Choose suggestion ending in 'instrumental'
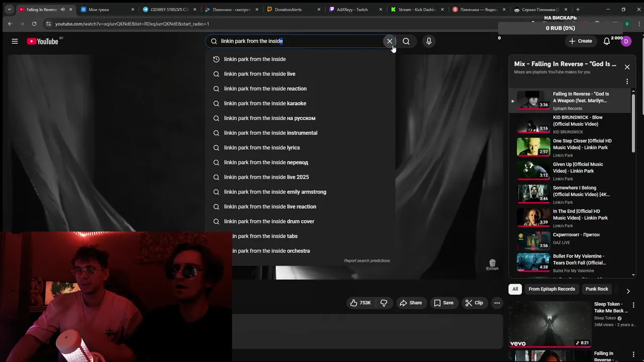644x362 pixels. pyautogui.click(x=300, y=133)
